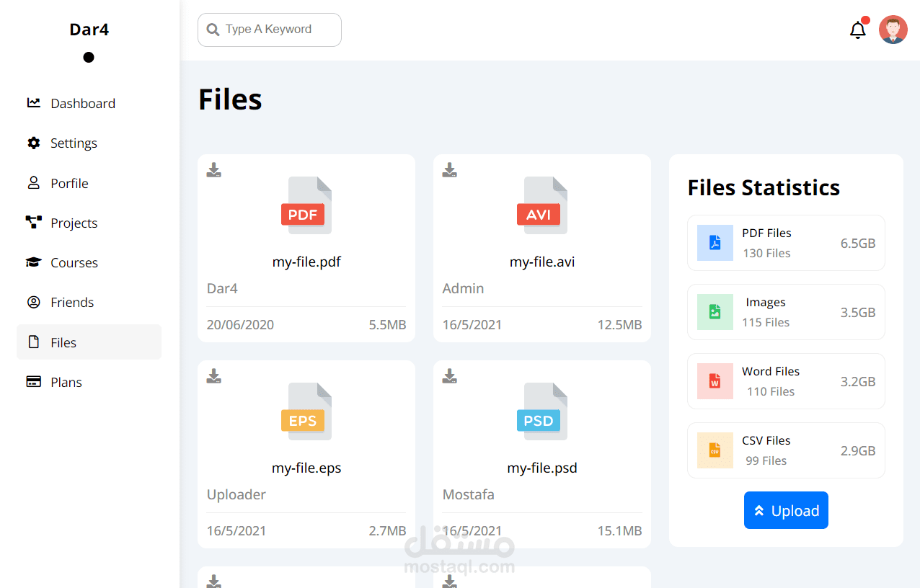The height and width of the screenshot is (588, 920).
Task: Click the red Word Files statistics icon
Action: (x=715, y=381)
